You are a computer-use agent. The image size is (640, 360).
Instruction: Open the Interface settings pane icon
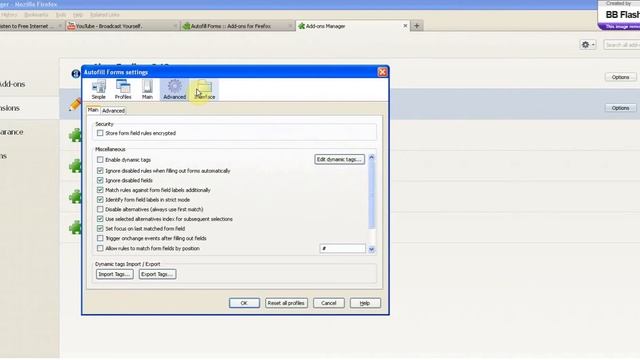click(x=204, y=90)
